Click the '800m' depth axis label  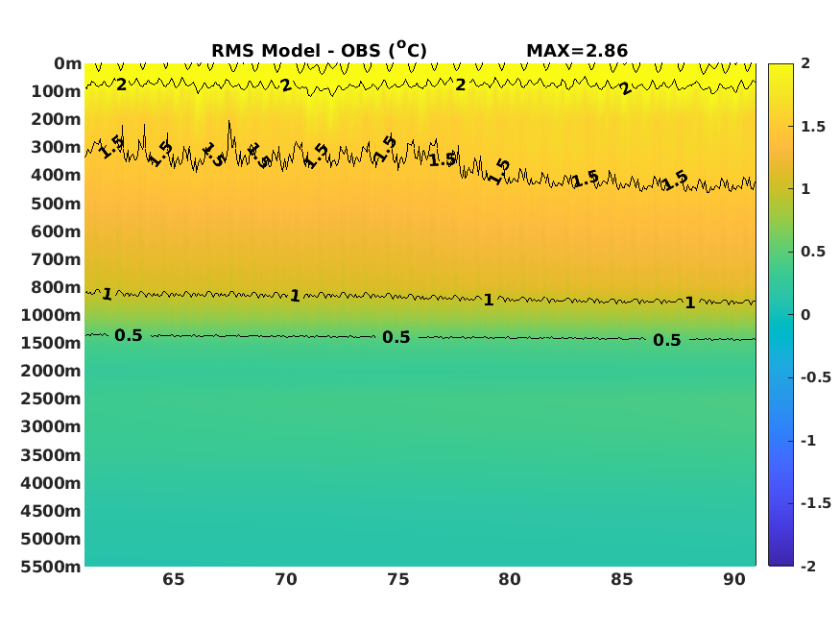coord(57,287)
